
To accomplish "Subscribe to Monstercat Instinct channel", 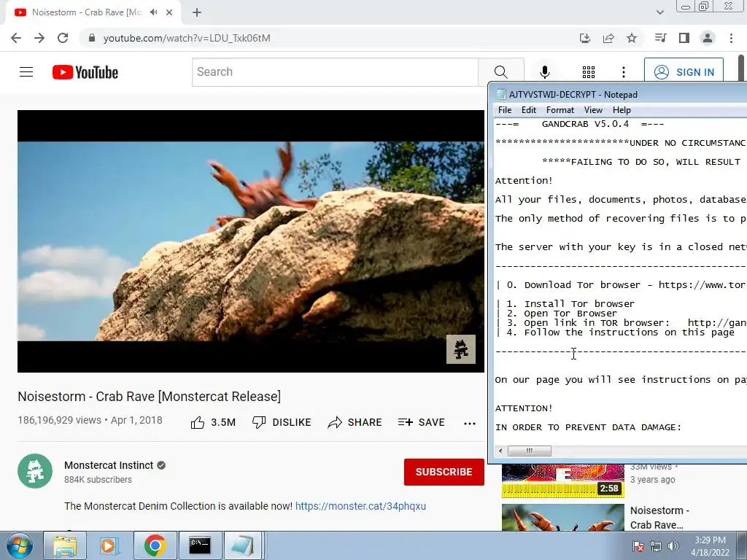I will [444, 472].
